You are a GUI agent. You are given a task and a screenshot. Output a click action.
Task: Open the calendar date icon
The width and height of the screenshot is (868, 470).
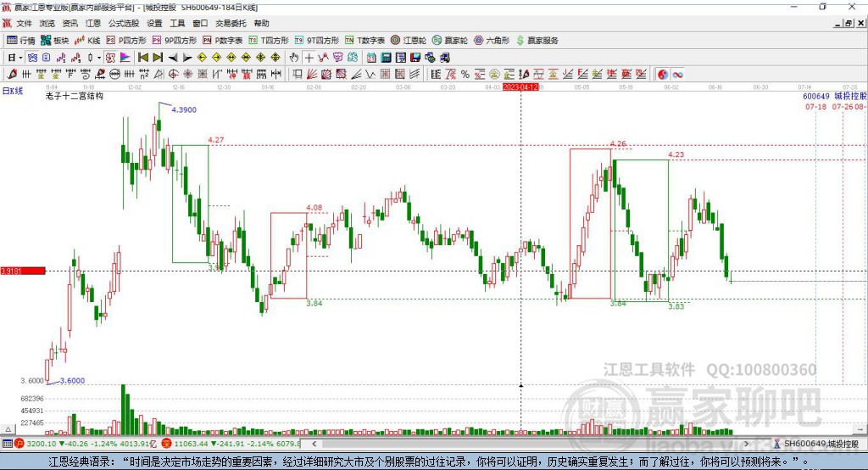(371, 58)
